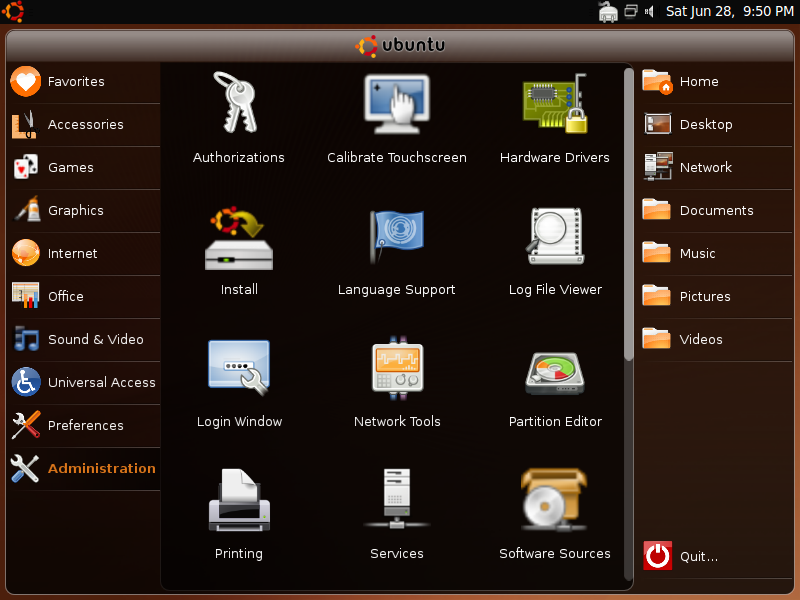Viewport: 800px width, 600px height.
Task: Open Printing configuration
Action: coord(238,500)
